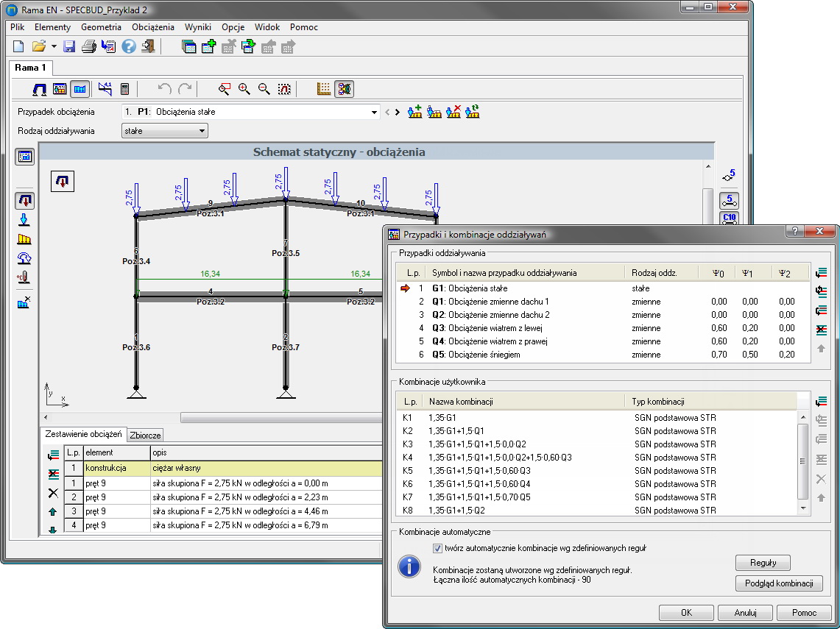Toggle automatic combinations creation checkbox
Viewport: 840px width, 629px height.
point(437,548)
